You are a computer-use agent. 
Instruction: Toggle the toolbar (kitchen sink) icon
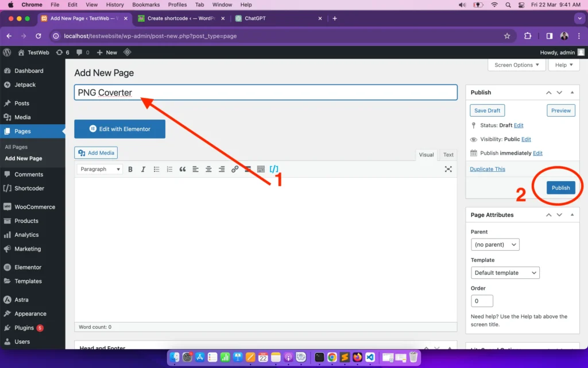pos(261,170)
